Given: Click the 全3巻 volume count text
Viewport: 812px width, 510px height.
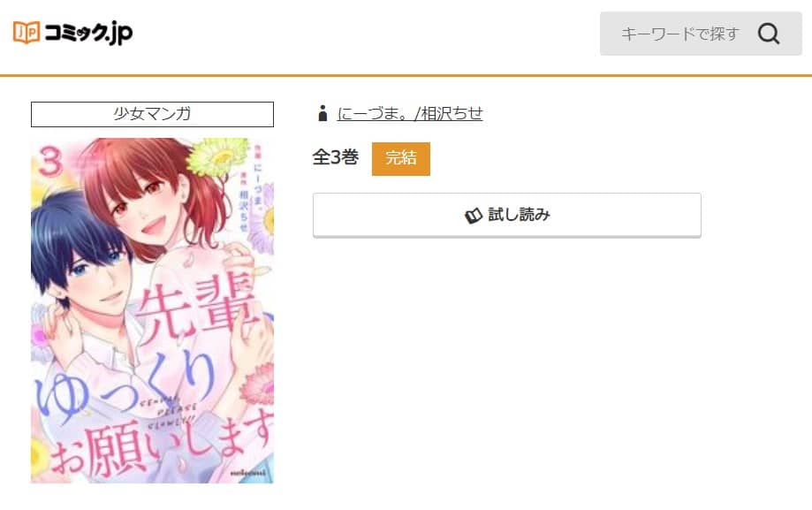Looking at the screenshot, I should point(336,157).
